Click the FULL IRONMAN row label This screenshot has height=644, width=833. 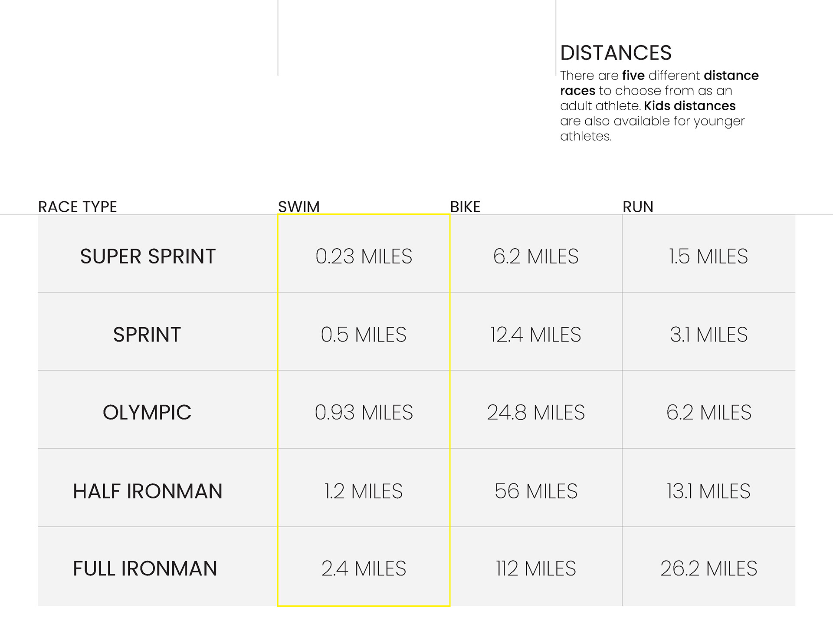[145, 568]
